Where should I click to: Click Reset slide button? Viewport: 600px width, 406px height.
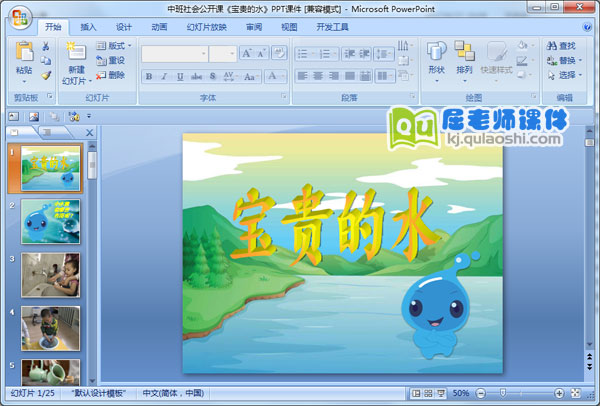(x=110, y=60)
